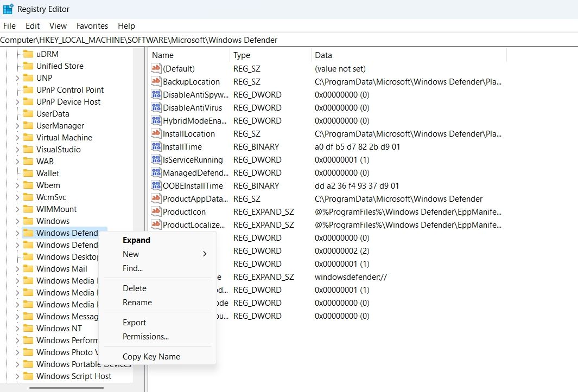The image size is (578, 392).
Task: Select the Windows Photo Viewer key
Action: click(x=67, y=352)
